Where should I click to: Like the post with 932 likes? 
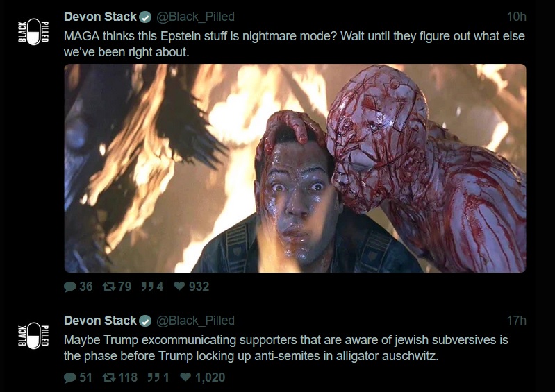(x=179, y=287)
